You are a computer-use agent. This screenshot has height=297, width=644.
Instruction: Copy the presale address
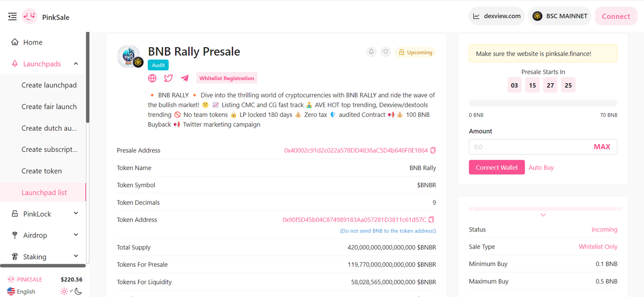433,151
